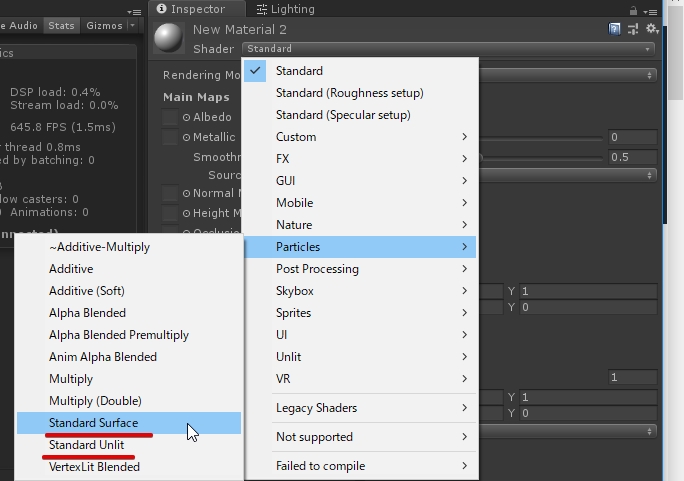Open the Shader dropdown field
The width and height of the screenshot is (684, 481).
[448, 49]
